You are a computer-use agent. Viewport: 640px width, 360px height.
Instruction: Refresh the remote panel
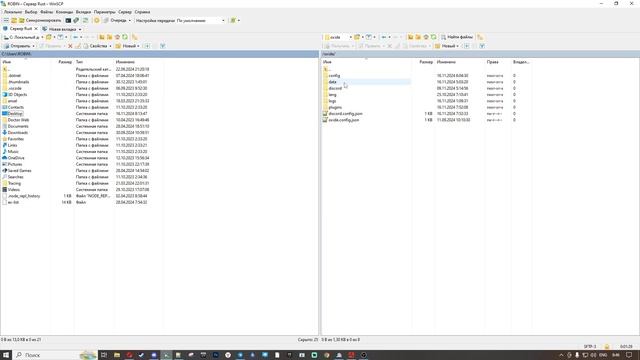pos(433,37)
